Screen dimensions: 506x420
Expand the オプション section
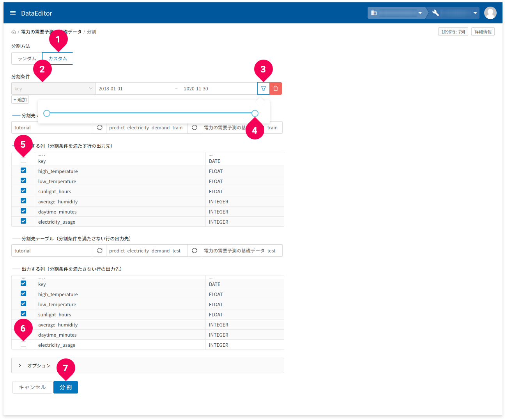[x=148, y=365]
